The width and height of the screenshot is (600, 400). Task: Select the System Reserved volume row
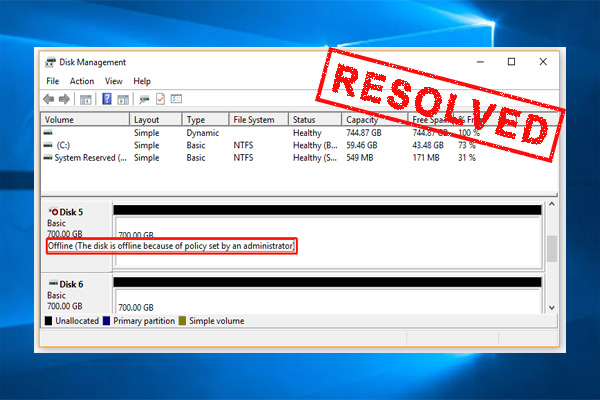[260, 158]
